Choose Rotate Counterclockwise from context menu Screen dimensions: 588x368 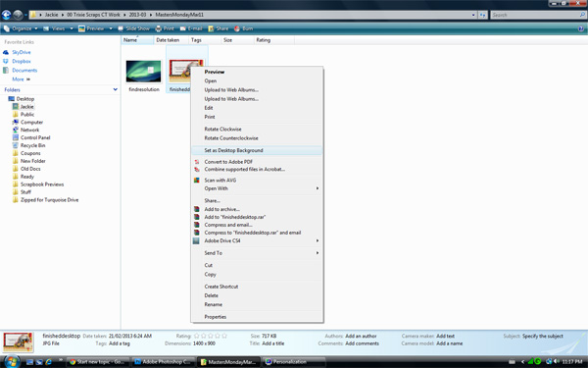[257, 138]
